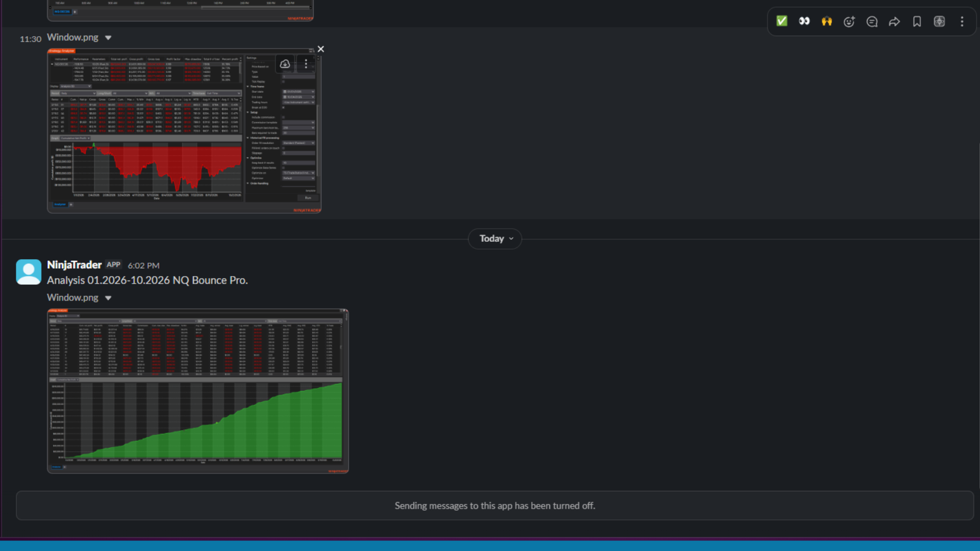Download the 11:30 Window.png image

click(285, 64)
